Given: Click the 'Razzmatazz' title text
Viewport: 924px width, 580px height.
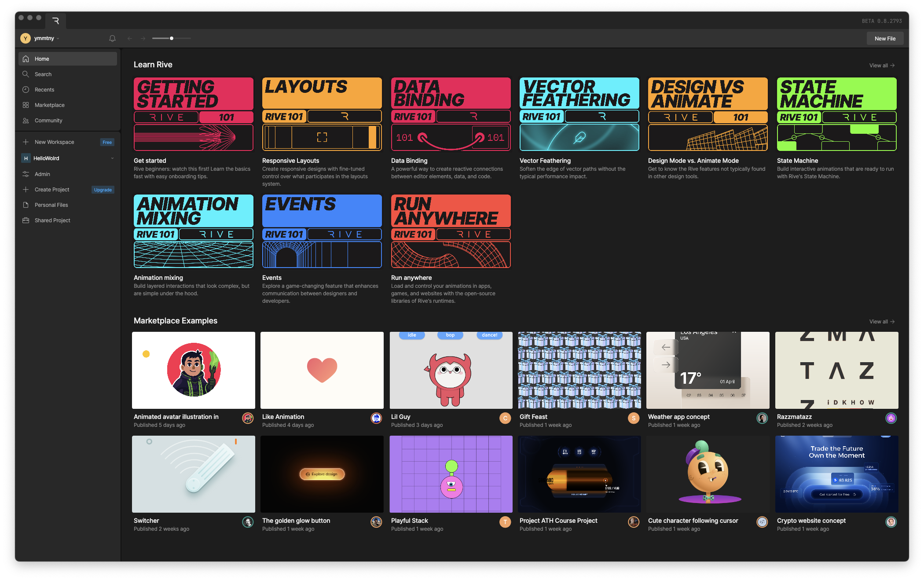Looking at the screenshot, I should 795,417.
